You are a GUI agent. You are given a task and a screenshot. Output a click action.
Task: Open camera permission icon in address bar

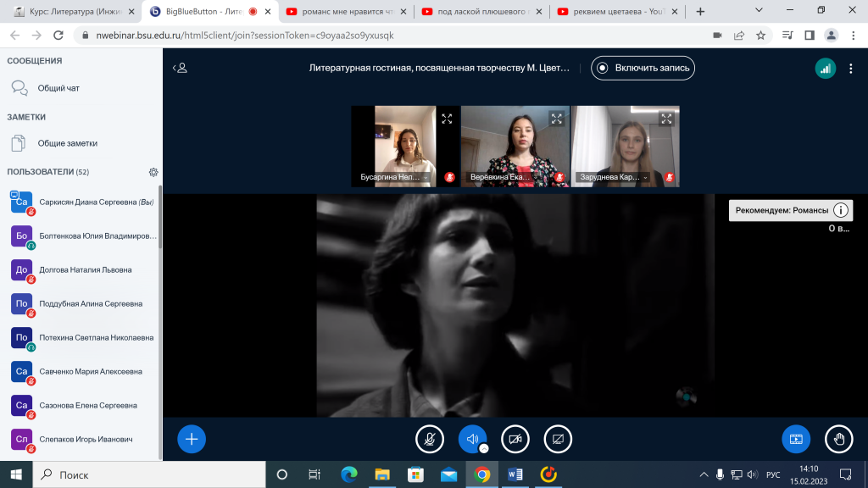717,36
